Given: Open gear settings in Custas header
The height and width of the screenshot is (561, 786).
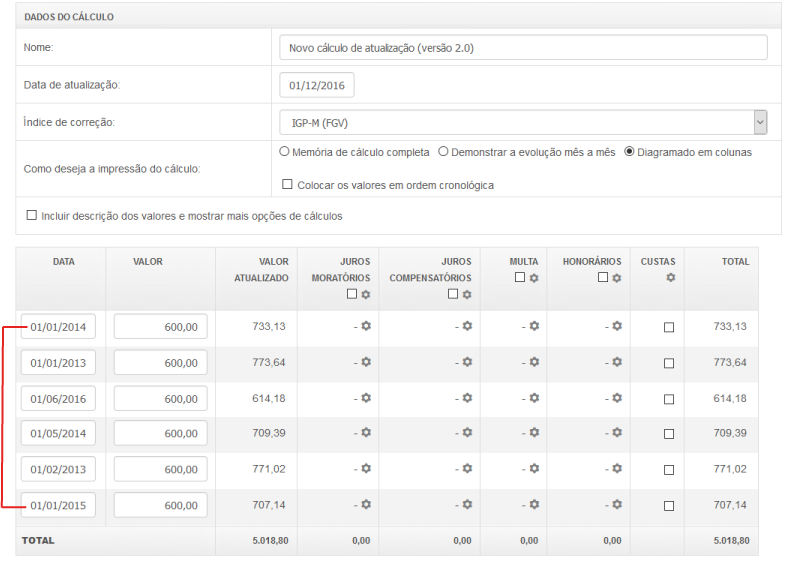Looking at the screenshot, I should click(671, 277).
